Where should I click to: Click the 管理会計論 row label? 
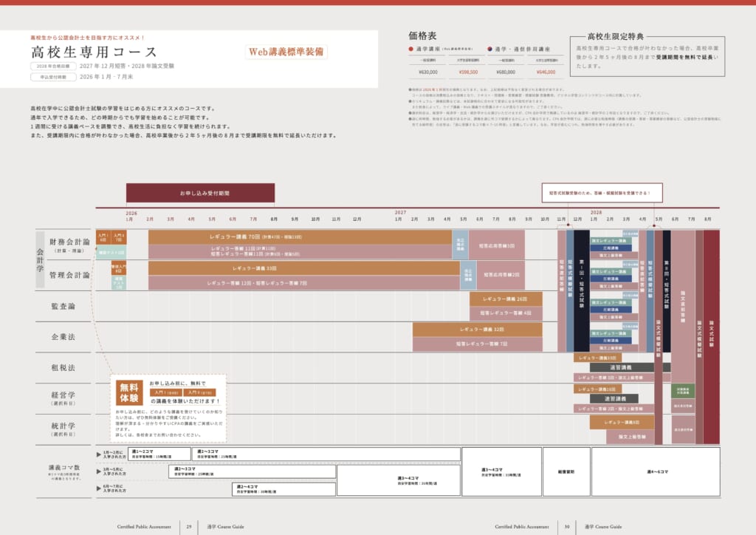69,275
